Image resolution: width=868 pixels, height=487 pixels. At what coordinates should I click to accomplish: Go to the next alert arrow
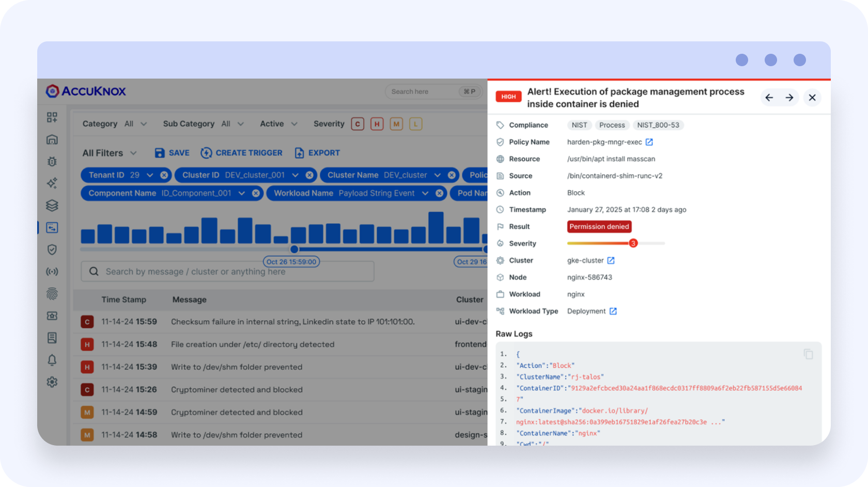tap(789, 98)
